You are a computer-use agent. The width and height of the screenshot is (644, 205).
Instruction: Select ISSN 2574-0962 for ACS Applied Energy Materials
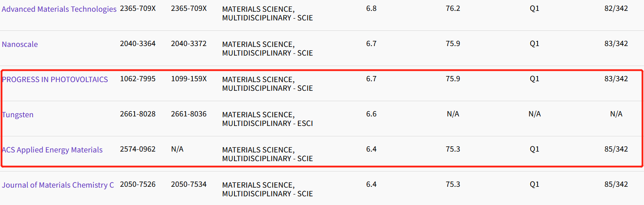click(x=138, y=149)
